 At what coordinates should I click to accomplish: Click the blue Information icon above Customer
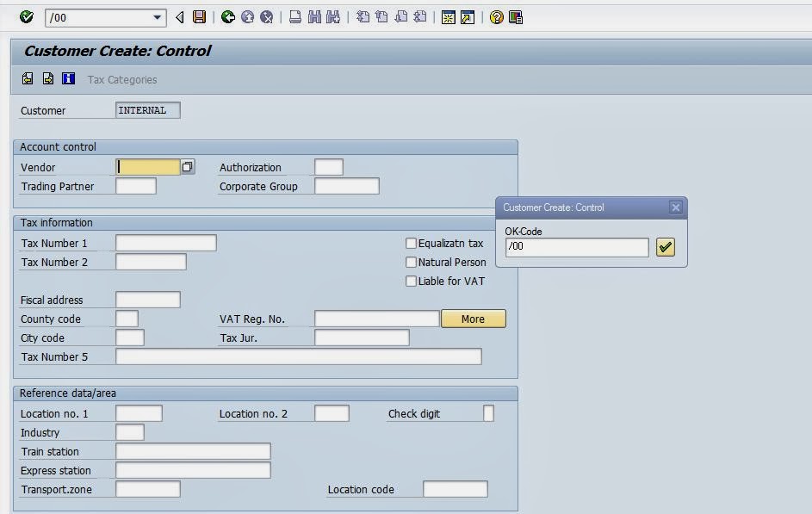[68, 78]
